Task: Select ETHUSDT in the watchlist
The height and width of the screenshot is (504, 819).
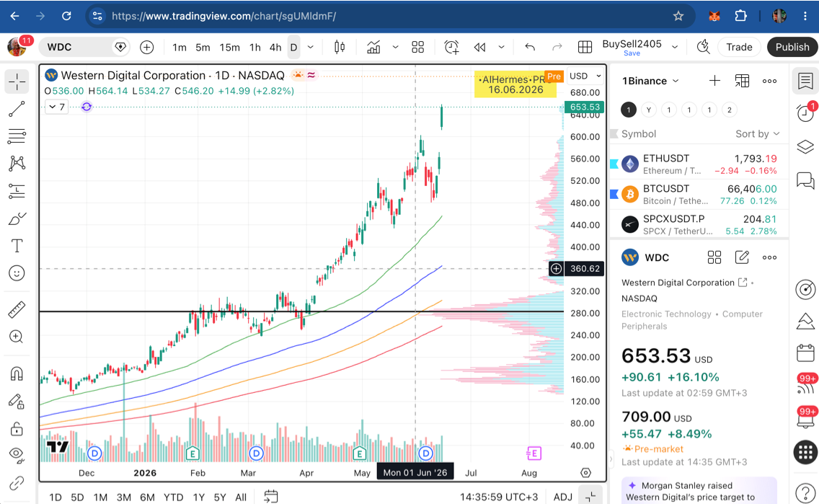Action: click(x=699, y=164)
